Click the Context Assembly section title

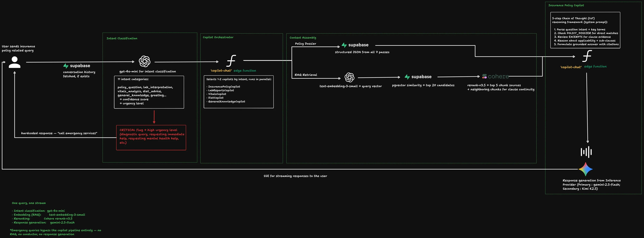[x=303, y=38]
